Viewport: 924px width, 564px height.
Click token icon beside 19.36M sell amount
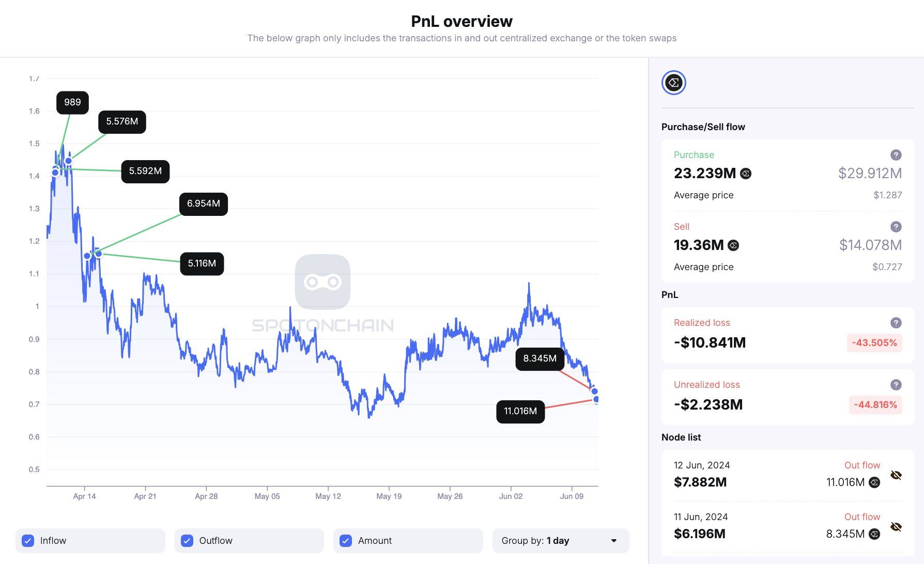point(733,245)
